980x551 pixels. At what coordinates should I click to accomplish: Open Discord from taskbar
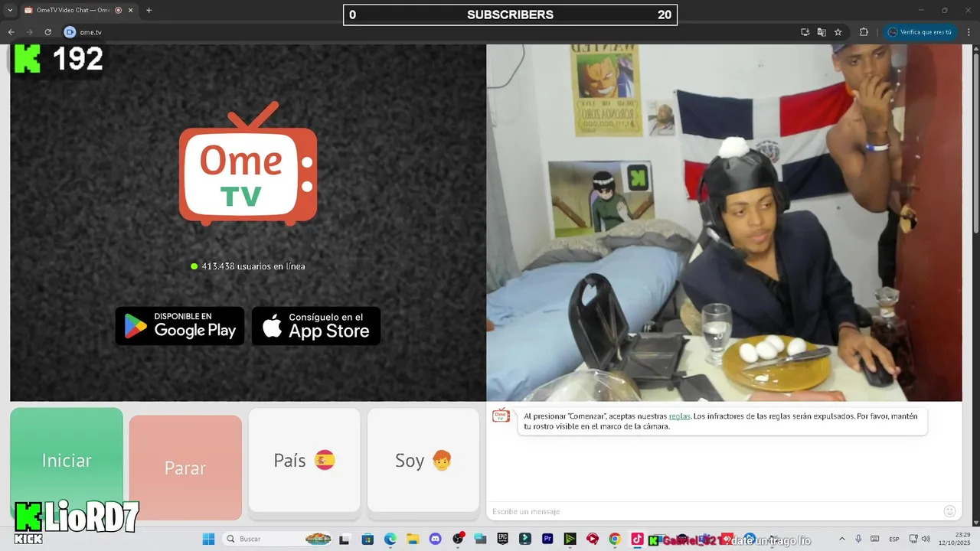point(435,539)
